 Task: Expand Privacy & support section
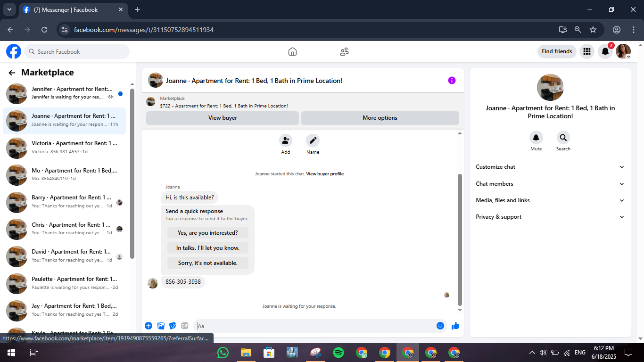[550, 217]
